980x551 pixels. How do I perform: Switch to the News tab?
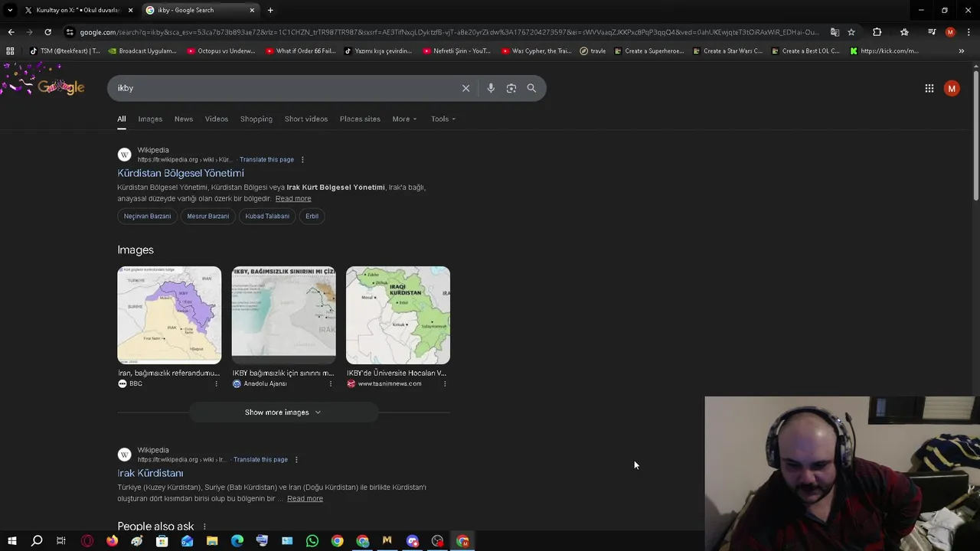[184, 119]
